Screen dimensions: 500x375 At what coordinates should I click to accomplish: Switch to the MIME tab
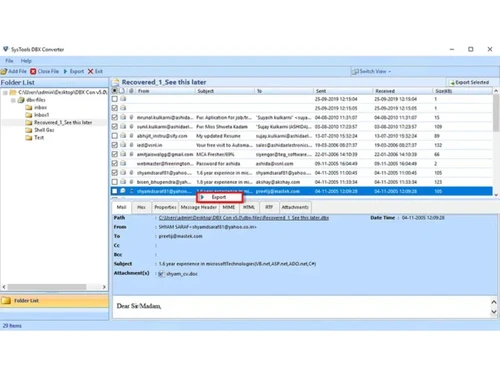click(x=229, y=207)
